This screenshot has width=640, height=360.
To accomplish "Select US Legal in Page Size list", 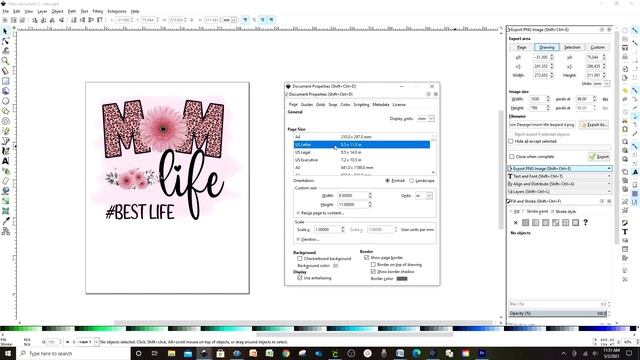I will [362, 153].
